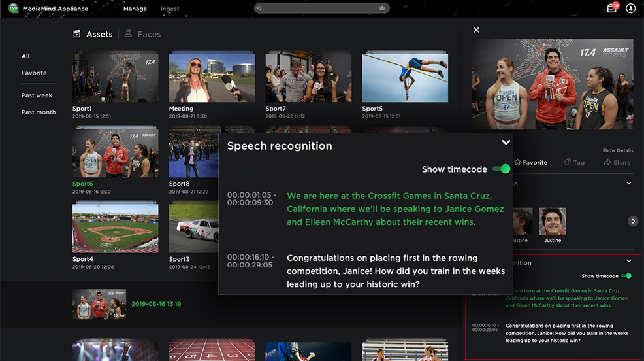
Task: Click the green Crossfit Games transcript in popup
Action: pyautogui.click(x=395, y=209)
